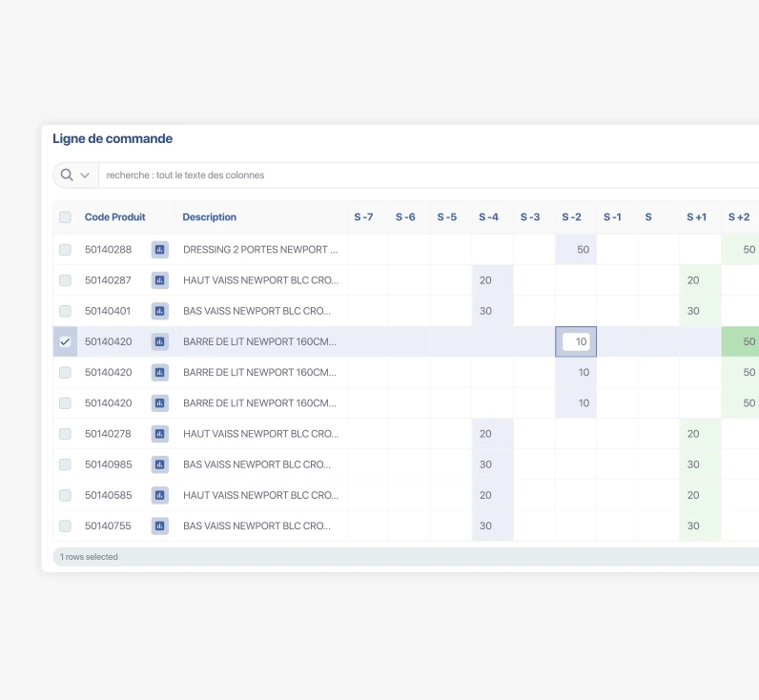Open chart icon for product 50140985
The height and width of the screenshot is (700, 759).
[x=160, y=464]
